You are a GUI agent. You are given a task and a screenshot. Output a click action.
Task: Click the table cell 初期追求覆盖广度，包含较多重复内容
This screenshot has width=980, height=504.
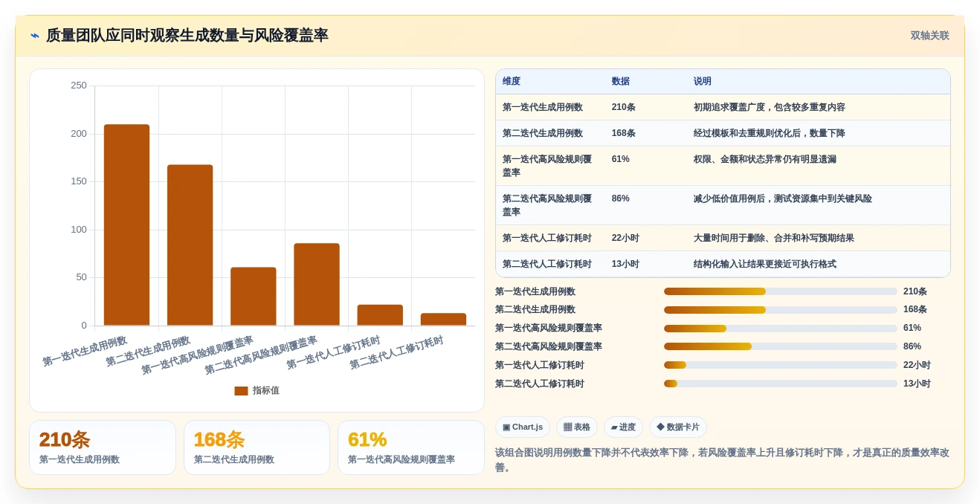click(x=770, y=107)
